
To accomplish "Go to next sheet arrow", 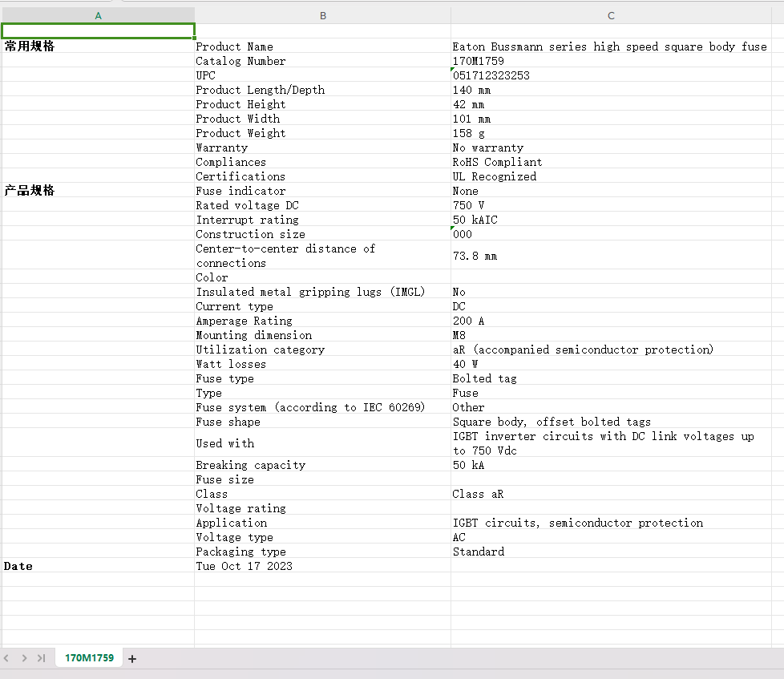I will (x=24, y=658).
